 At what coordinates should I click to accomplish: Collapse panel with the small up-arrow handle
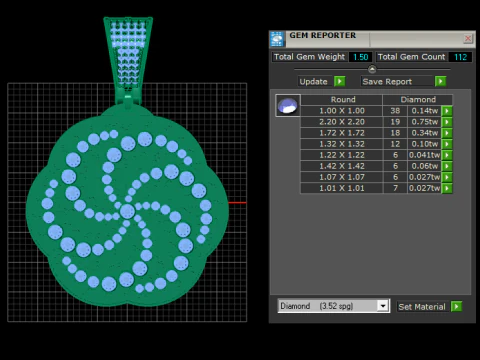tap(372, 69)
